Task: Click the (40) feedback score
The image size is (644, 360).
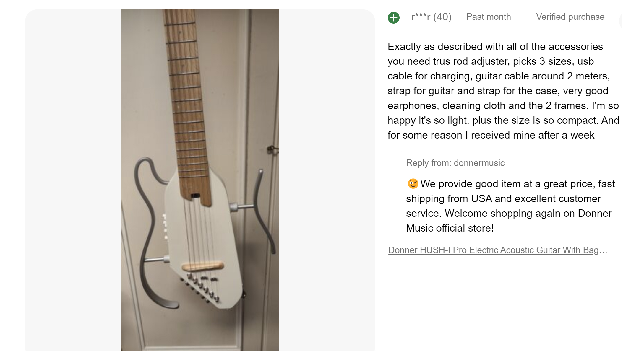Action: [442, 17]
